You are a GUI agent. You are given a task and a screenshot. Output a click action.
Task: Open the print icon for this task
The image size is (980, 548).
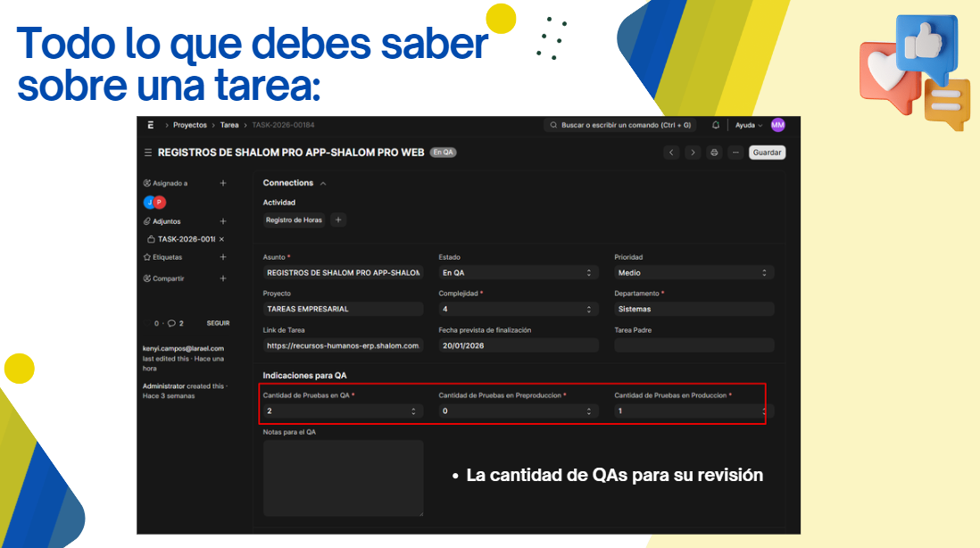714,153
